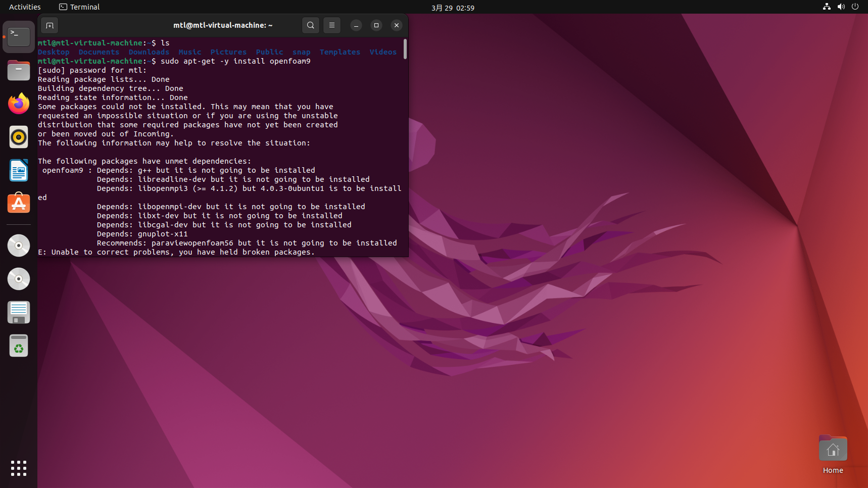Open the floppy drive icon in dock
Image resolution: width=868 pixels, height=488 pixels.
click(19, 312)
